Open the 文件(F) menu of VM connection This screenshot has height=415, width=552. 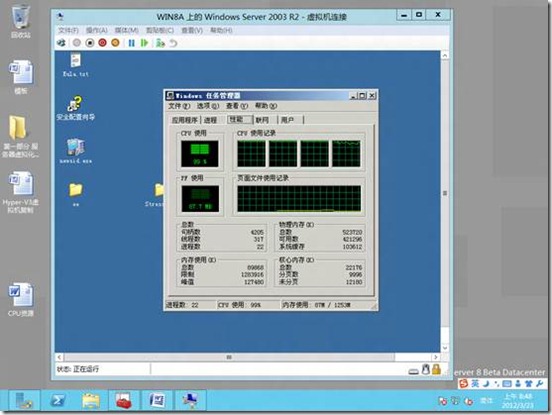click(68, 30)
